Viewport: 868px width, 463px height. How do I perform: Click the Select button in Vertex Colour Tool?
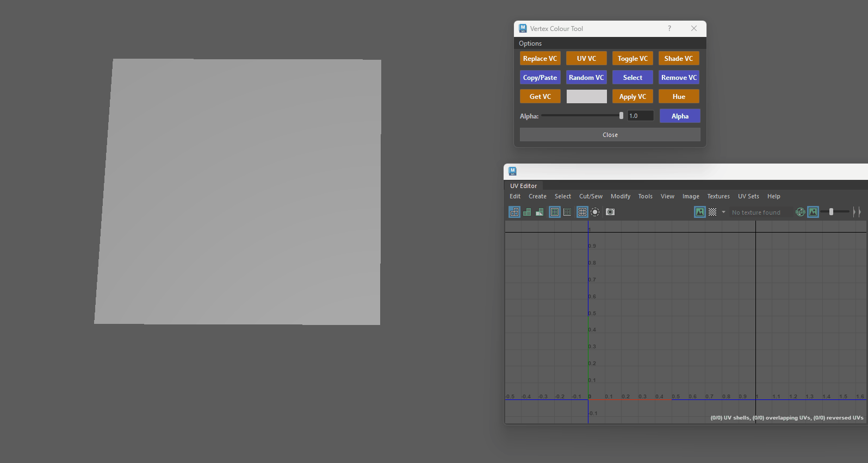[x=633, y=78]
